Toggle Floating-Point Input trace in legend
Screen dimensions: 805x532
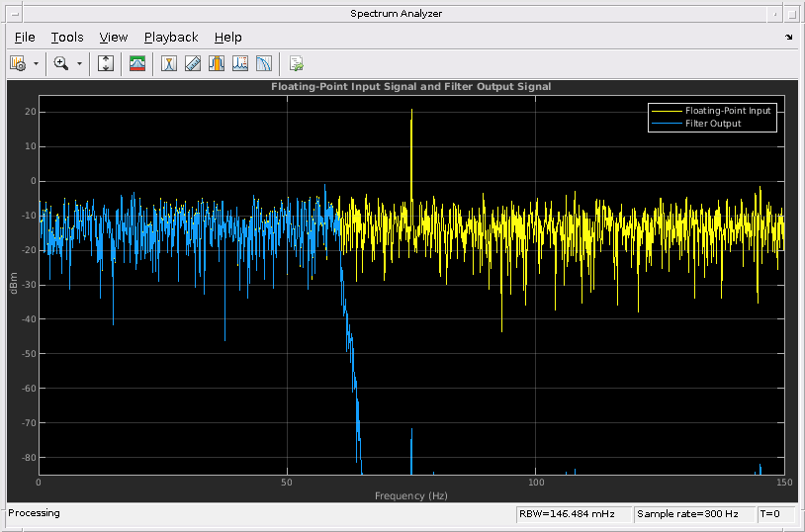click(727, 111)
